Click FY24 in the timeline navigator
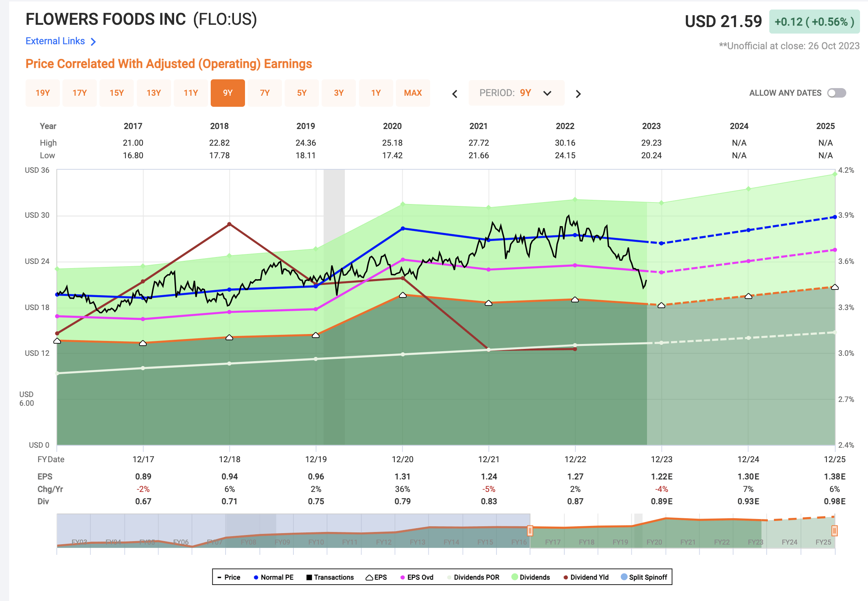This screenshot has width=868, height=601. tap(790, 542)
